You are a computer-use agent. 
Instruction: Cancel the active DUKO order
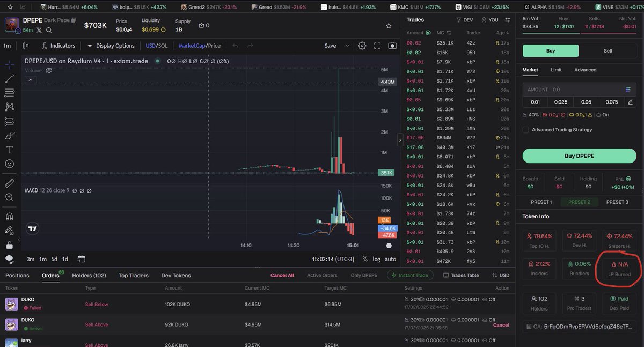click(x=501, y=325)
